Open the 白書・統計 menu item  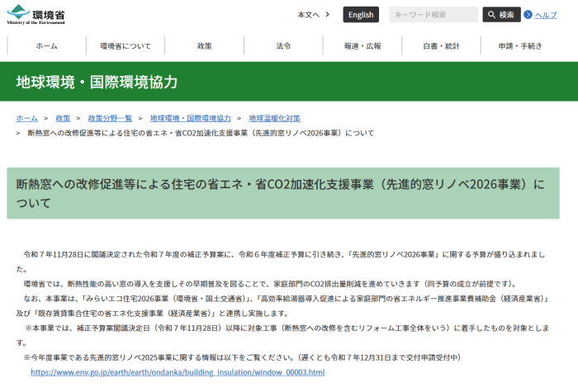pos(441,46)
